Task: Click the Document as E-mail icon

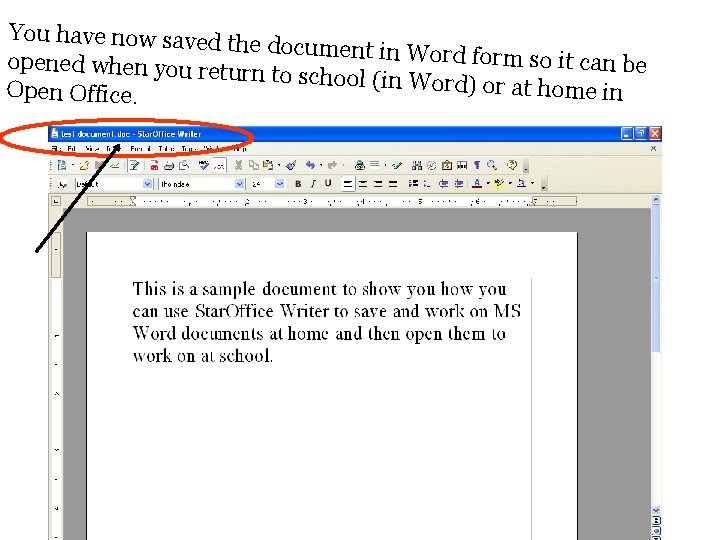Action: (115, 165)
